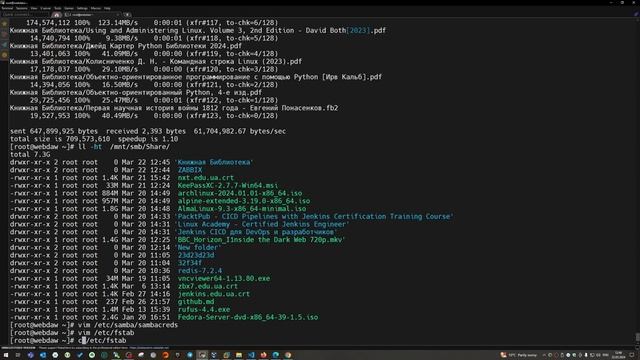Open Task View in the taskbar
640x360 pixels.
(18, 355)
